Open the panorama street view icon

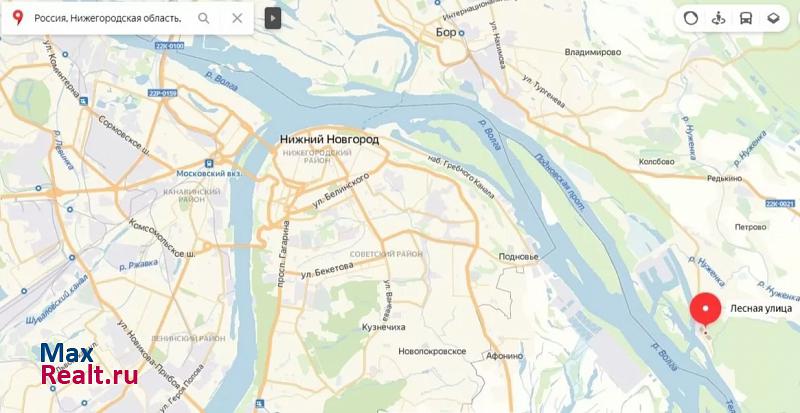click(718, 19)
